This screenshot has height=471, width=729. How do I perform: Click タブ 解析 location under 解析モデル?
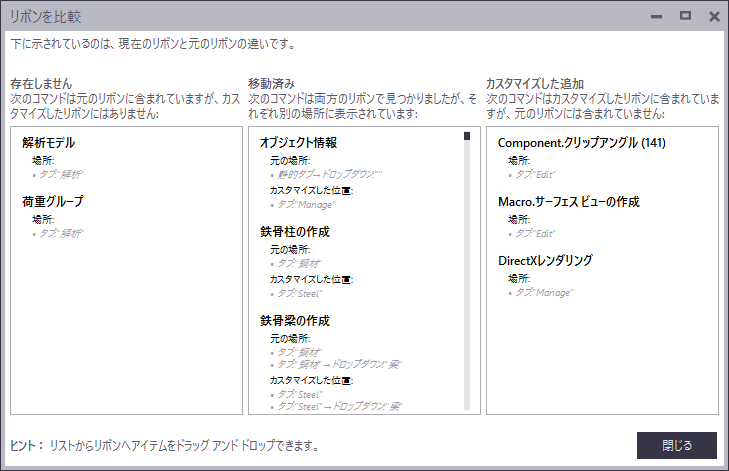click(61, 174)
